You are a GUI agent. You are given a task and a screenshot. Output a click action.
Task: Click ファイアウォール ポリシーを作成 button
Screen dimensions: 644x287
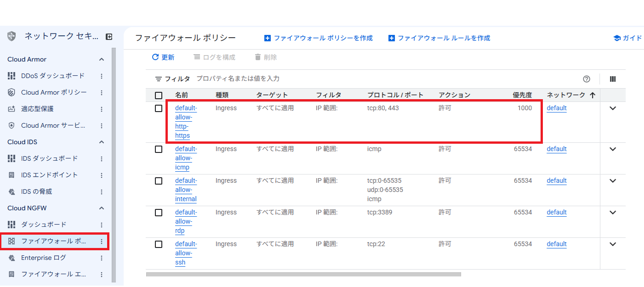319,38
